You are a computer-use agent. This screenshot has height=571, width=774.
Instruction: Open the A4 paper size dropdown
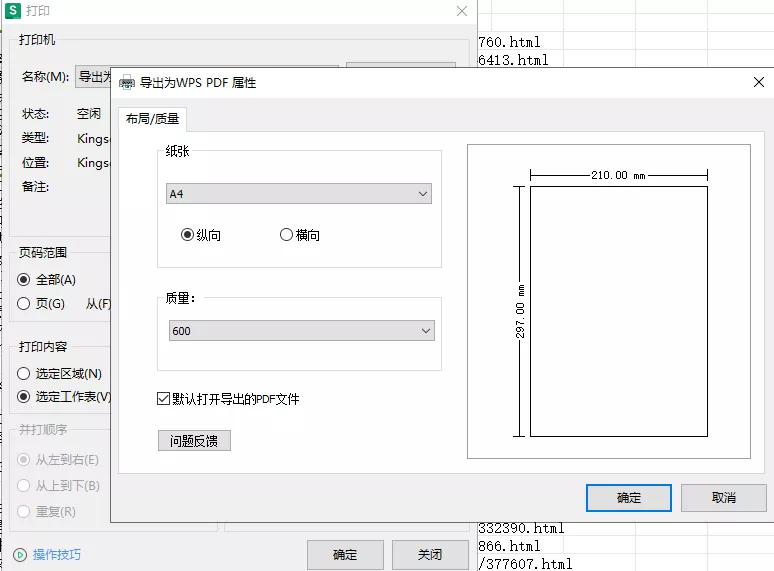pyautogui.click(x=299, y=193)
